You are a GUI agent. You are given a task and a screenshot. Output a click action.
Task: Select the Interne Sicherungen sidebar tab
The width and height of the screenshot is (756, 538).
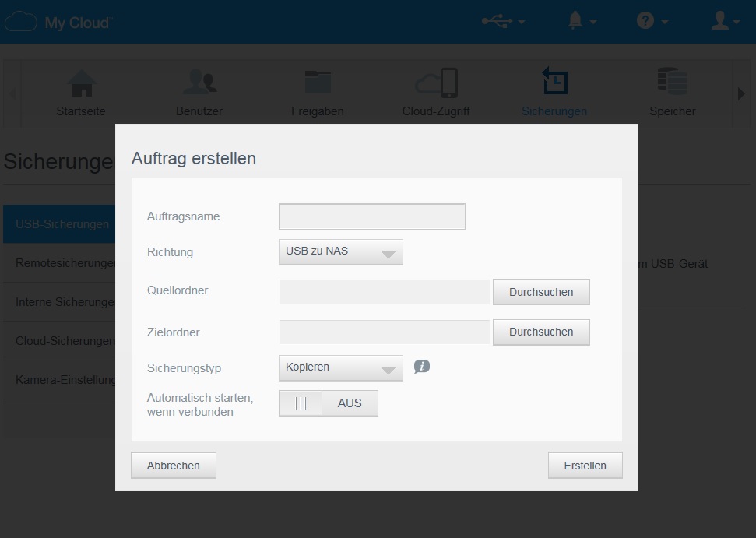tap(59, 302)
